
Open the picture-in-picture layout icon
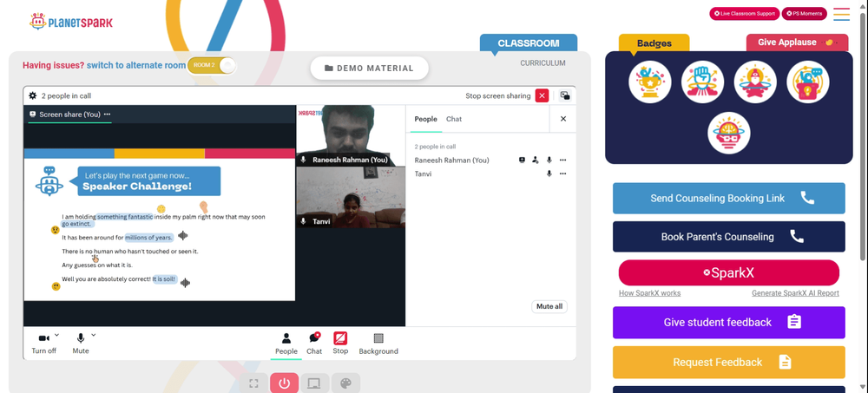[x=565, y=95]
